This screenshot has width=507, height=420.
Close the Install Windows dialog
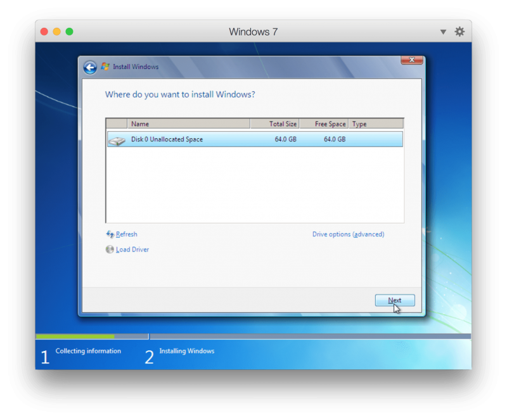tap(411, 60)
